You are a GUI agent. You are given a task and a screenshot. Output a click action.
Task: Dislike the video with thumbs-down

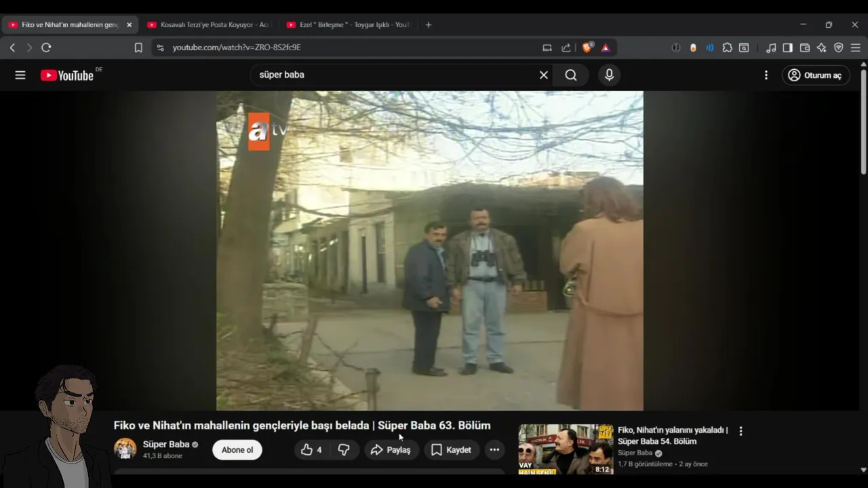pos(344,449)
